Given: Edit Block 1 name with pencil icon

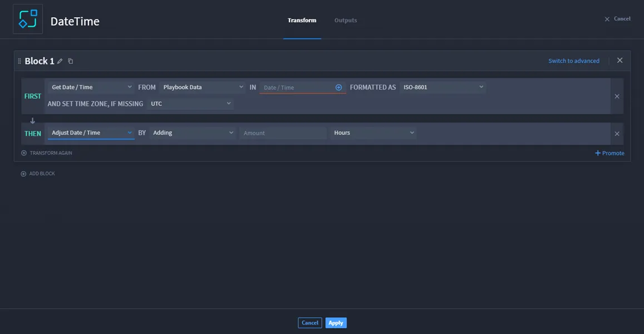Looking at the screenshot, I should (x=60, y=61).
